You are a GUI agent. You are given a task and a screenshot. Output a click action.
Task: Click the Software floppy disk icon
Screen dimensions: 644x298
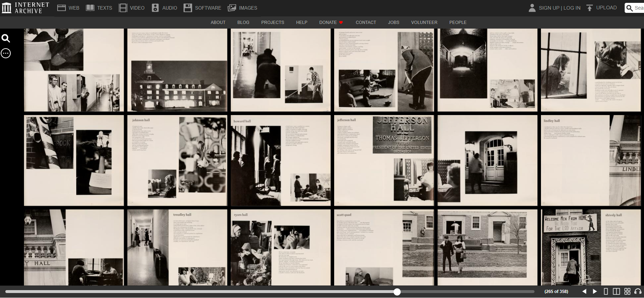coord(188,8)
